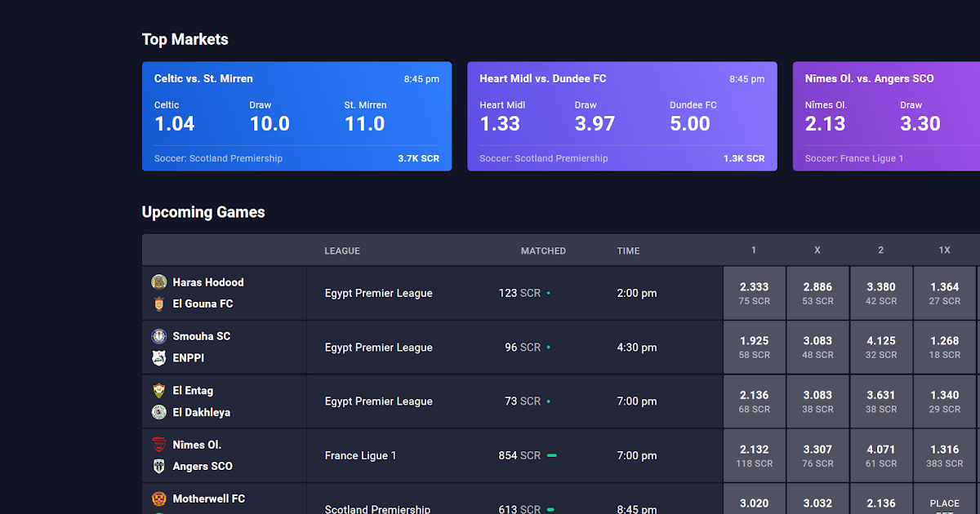Image resolution: width=980 pixels, height=514 pixels.
Task: Click the MATCHED column header
Action: 543,250
